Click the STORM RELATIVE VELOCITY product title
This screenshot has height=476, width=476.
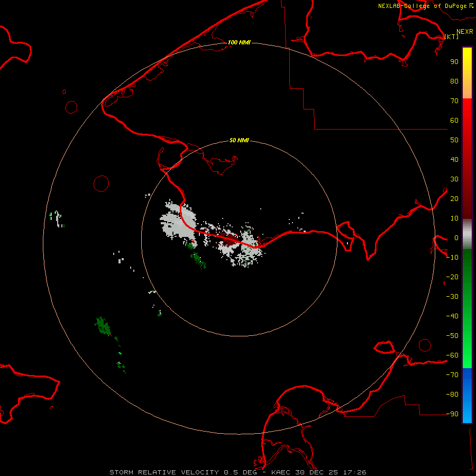point(164,472)
